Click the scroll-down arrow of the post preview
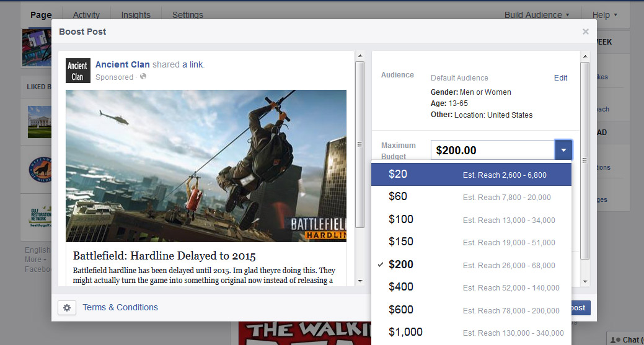Image resolution: width=644 pixels, height=345 pixels. click(x=360, y=281)
